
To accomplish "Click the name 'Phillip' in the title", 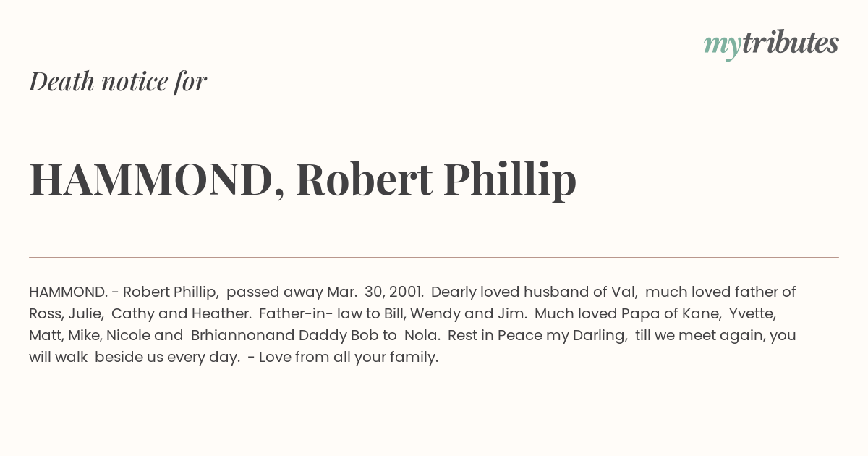I will 510,180.
